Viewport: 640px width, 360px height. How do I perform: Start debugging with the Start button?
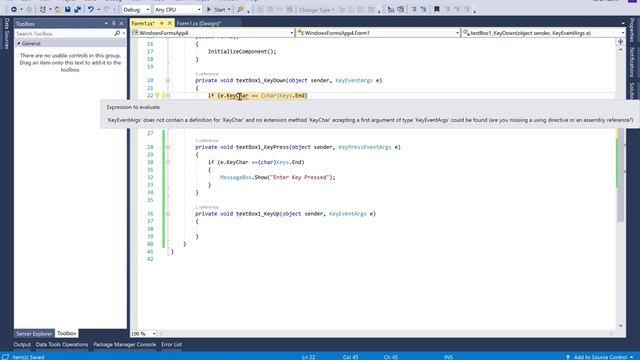pyautogui.click(x=216, y=9)
